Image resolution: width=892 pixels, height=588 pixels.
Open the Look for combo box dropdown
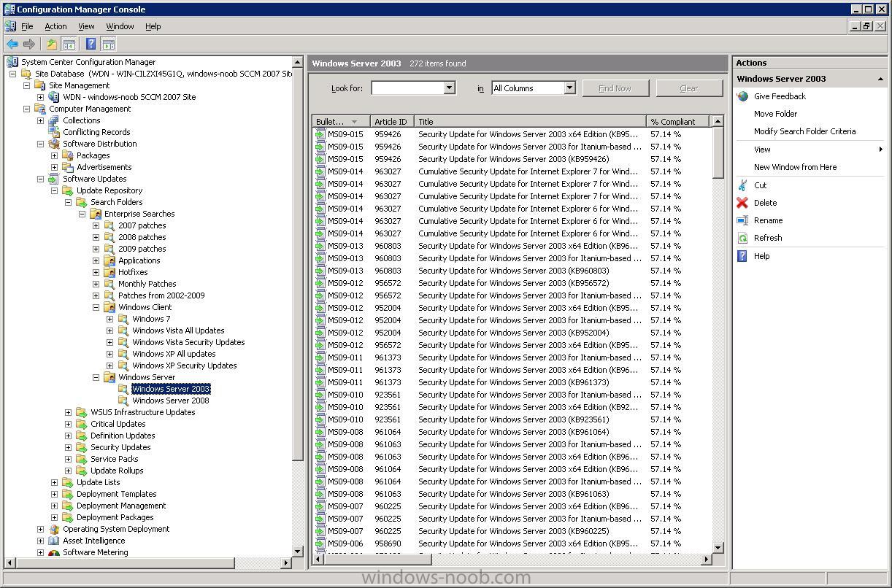[449, 88]
